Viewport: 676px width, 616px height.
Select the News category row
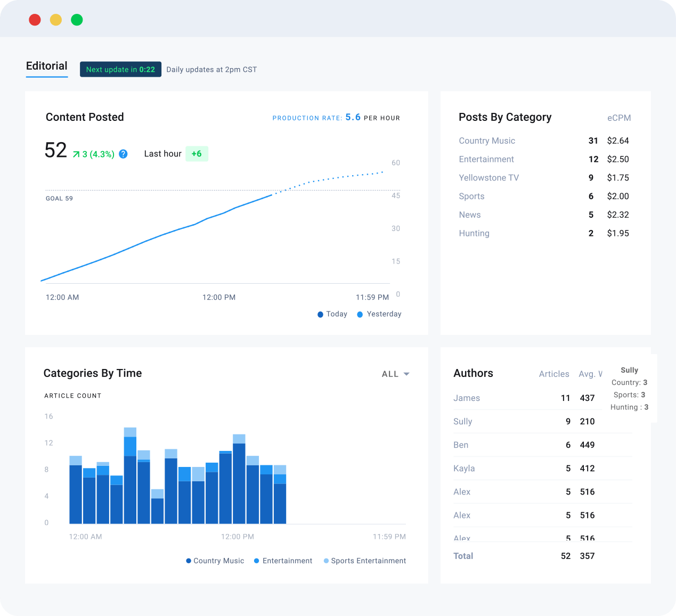click(x=544, y=215)
